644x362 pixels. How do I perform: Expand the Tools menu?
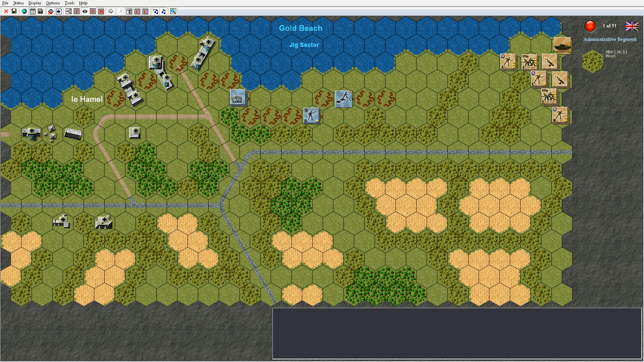[69, 3]
